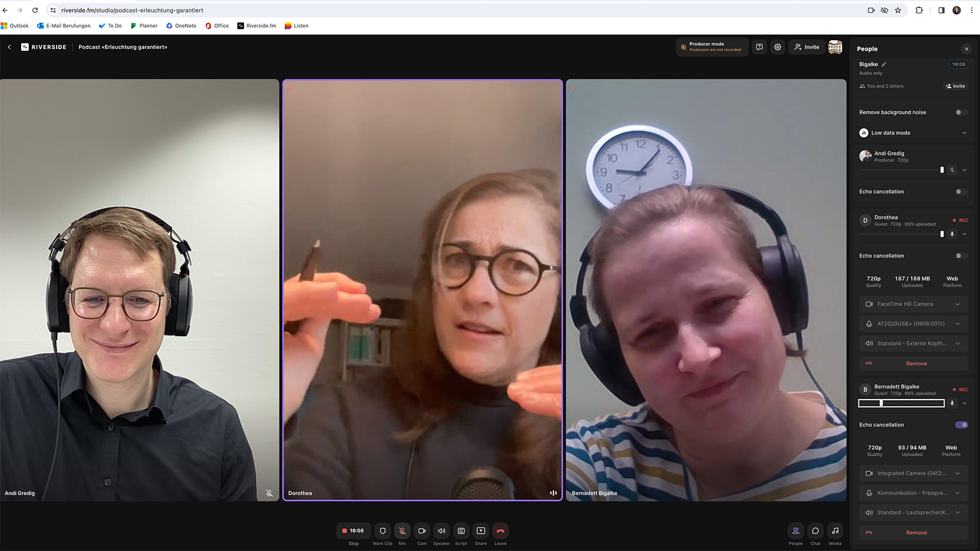Open the Media panel
This screenshot has width=980, height=551.
coord(835,531)
